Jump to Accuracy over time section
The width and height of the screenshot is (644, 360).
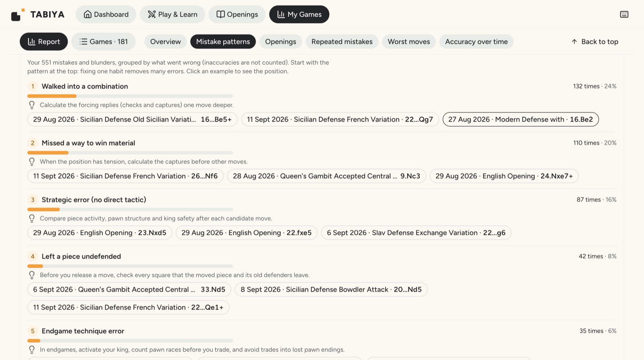476,41
